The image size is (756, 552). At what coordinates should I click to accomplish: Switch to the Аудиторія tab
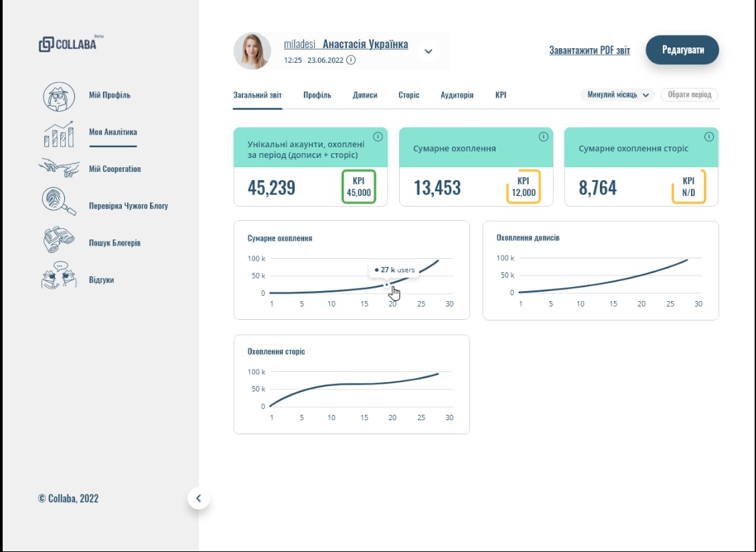pyautogui.click(x=457, y=95)
